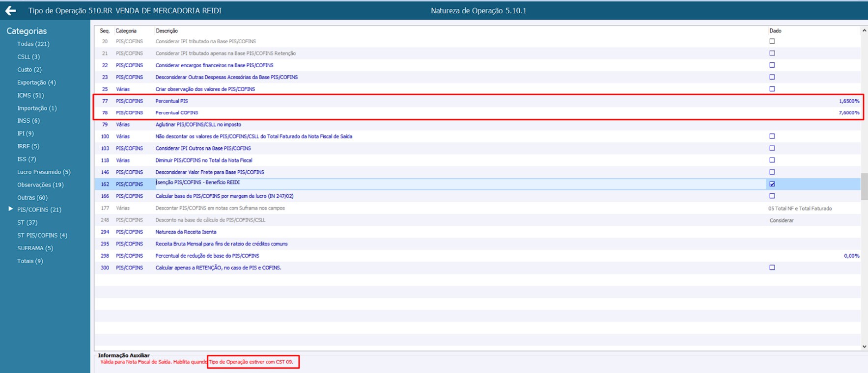The image size is (868, 373).
Task: Check Desconsiderar Outras Despesas Acessórias option
Action: [x=772, y=77]
